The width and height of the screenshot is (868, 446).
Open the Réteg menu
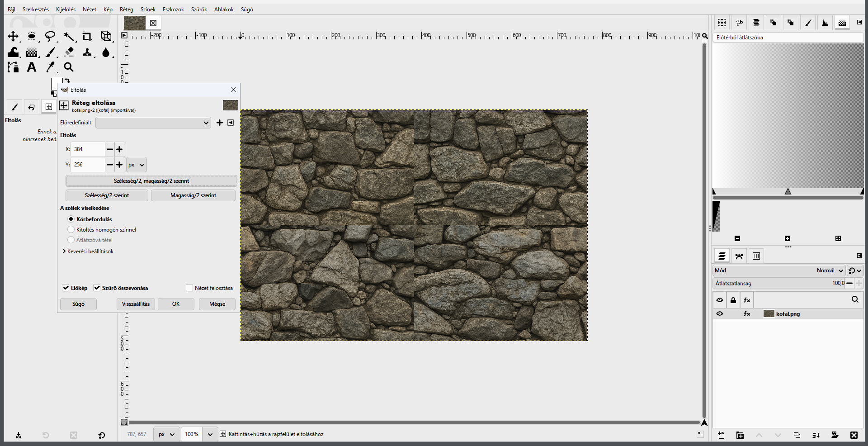[127, 9]
